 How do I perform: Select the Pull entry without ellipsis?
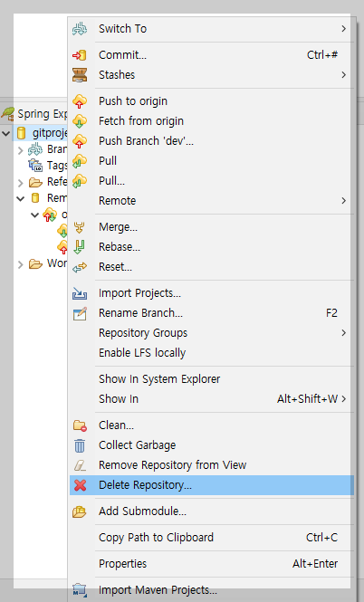(x=211, y=161)
